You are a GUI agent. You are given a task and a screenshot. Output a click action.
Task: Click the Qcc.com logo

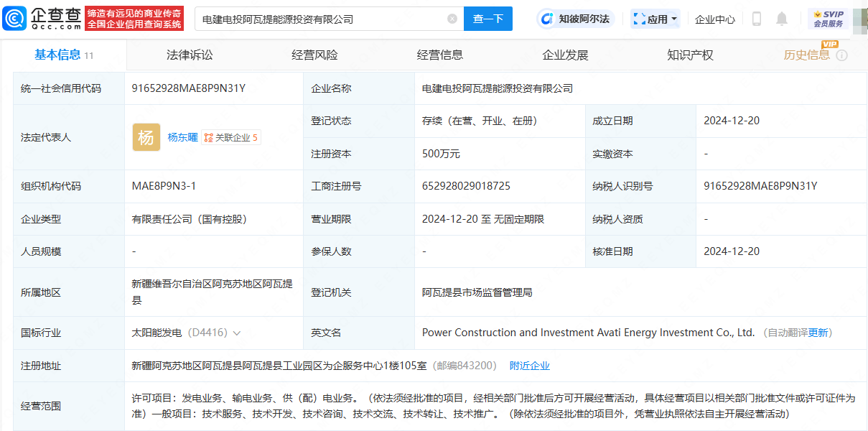pos(42,19)
